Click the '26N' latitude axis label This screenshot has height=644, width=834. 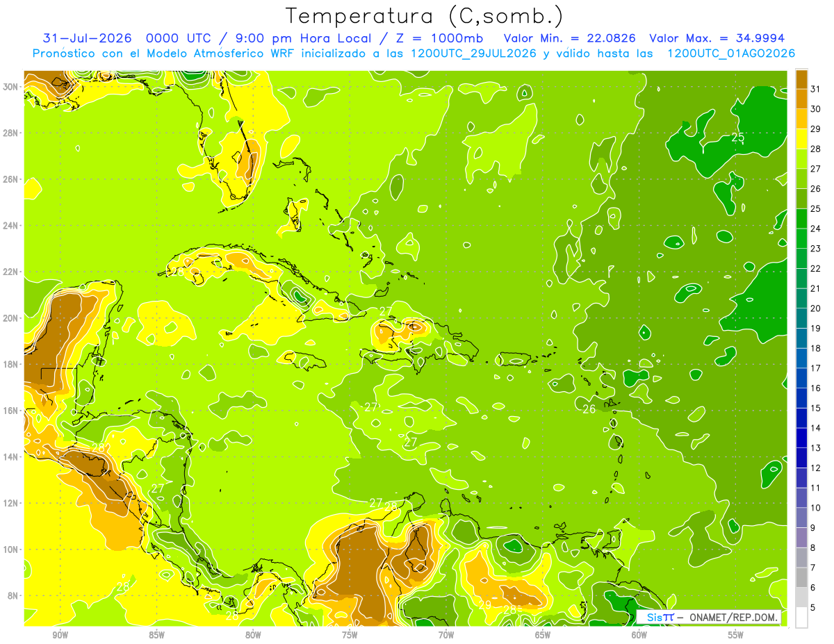(x=12, y=179)
